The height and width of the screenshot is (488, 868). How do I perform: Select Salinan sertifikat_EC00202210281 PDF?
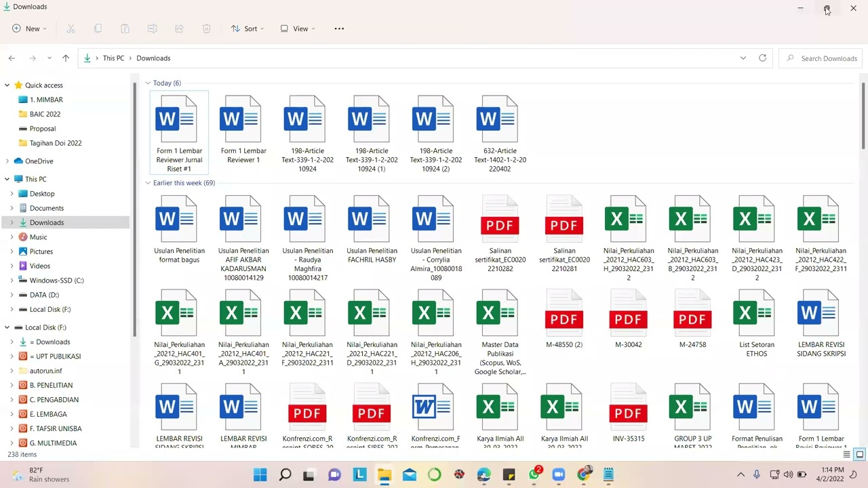point(564,235)
